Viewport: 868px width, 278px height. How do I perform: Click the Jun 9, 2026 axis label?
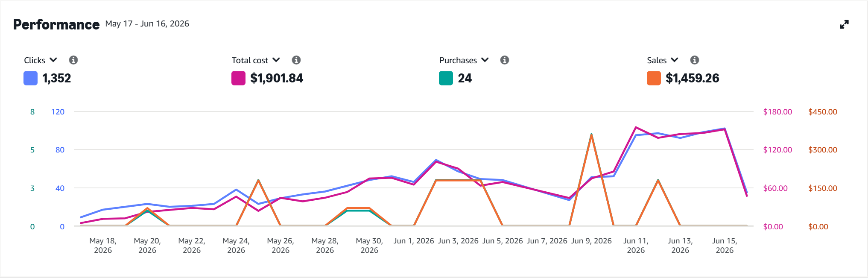[591, 241]
